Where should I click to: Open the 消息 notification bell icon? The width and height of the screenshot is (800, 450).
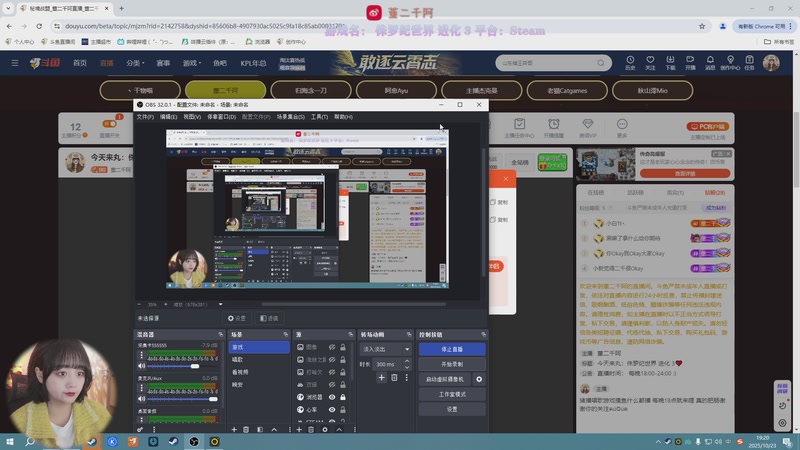[710, 60]
